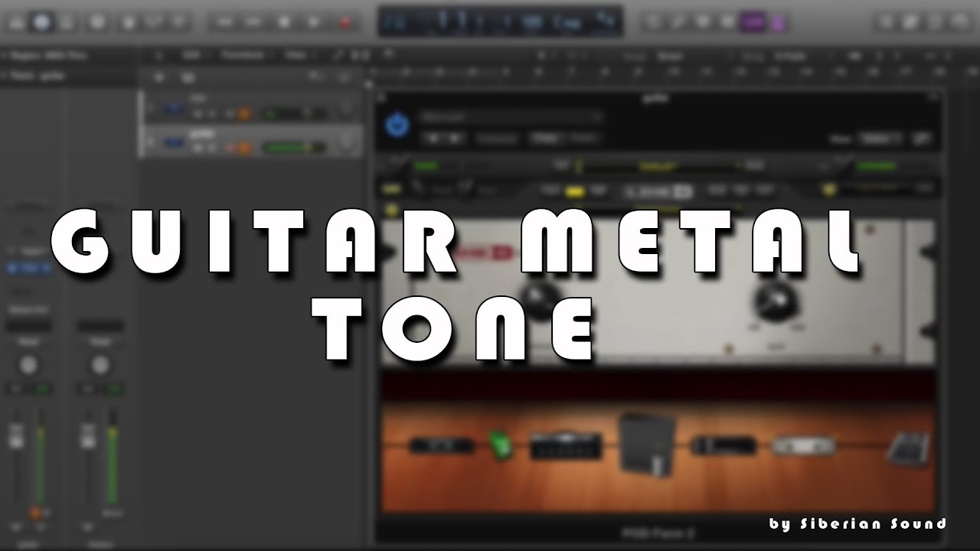Click the guitar channel strip pan knob
The height and width of the screenshot is (551, 980).
[28, 365]
